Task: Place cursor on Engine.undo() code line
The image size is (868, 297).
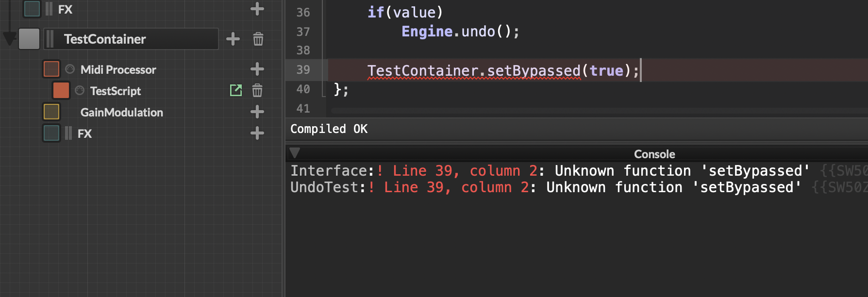Action: tap(460, 32)
